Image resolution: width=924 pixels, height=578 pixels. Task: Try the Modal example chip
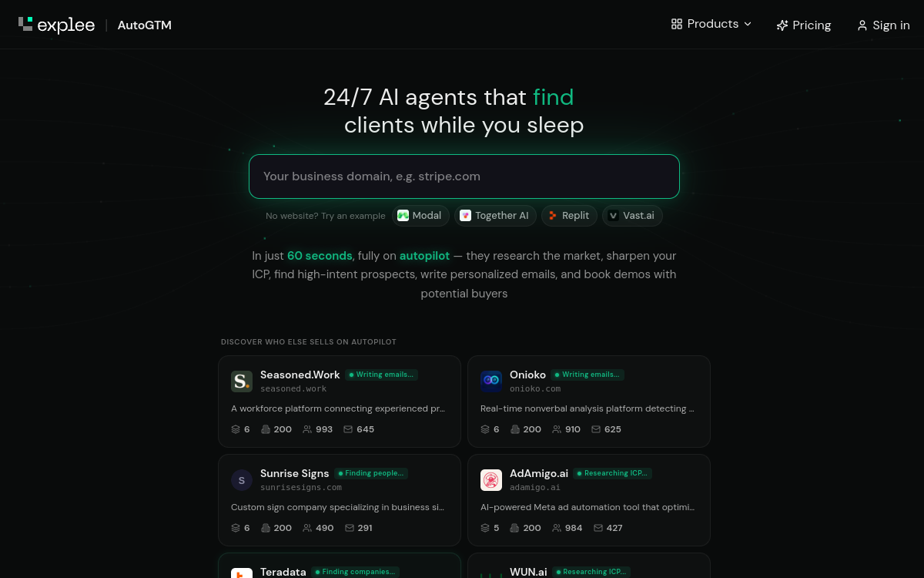[420, 216]
